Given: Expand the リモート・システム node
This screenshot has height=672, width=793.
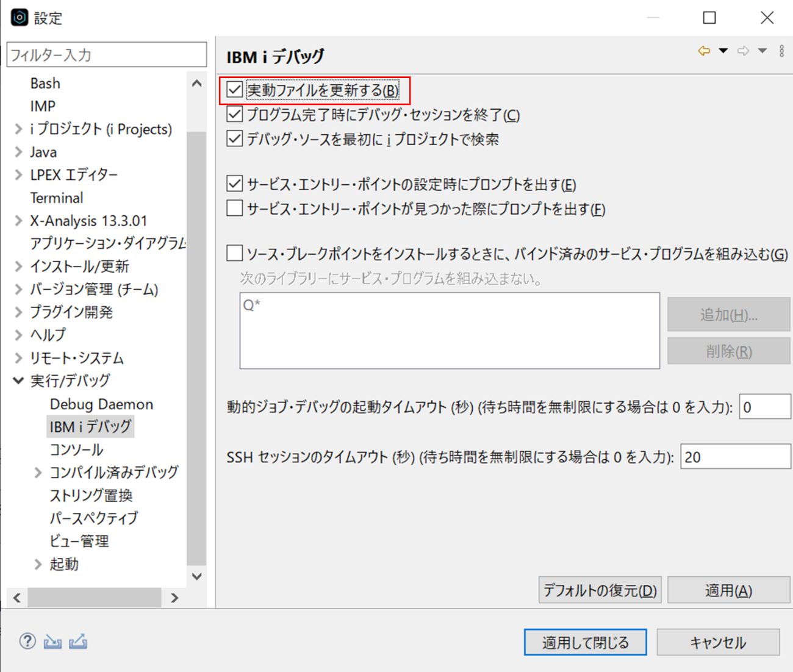Looking at the screenshot, I should pyautogui.click(x=18, y=358).
